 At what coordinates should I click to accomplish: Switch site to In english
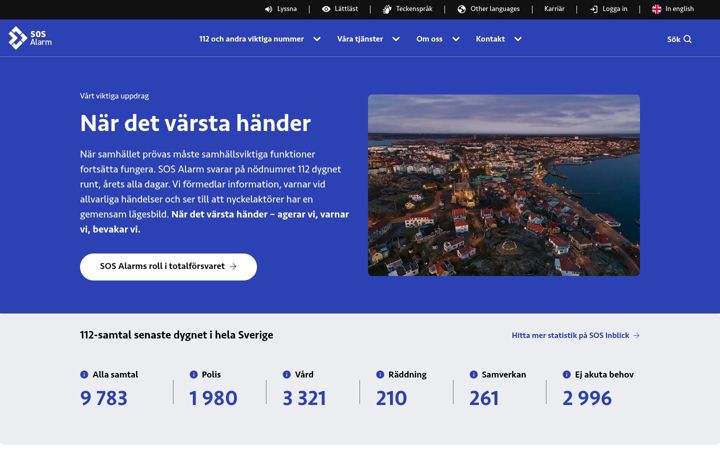680,9
